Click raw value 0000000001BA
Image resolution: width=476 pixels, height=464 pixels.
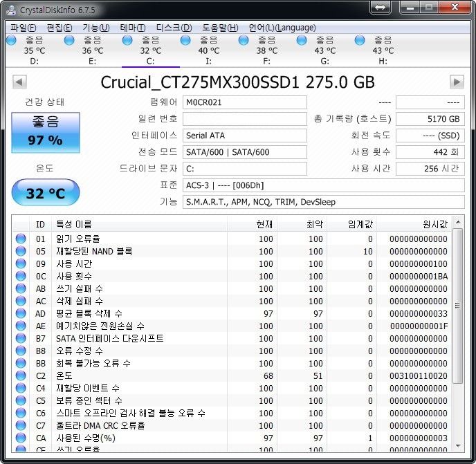419,277
